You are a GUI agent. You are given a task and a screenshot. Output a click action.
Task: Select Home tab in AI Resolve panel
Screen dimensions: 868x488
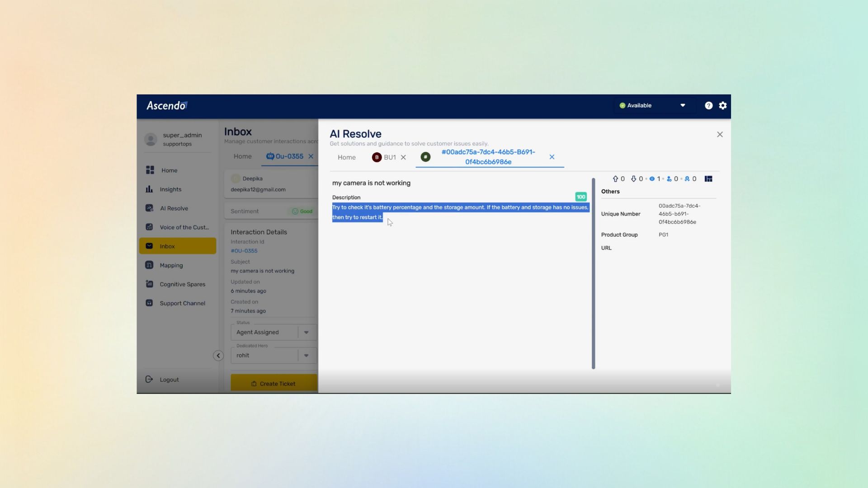(346, 157)
